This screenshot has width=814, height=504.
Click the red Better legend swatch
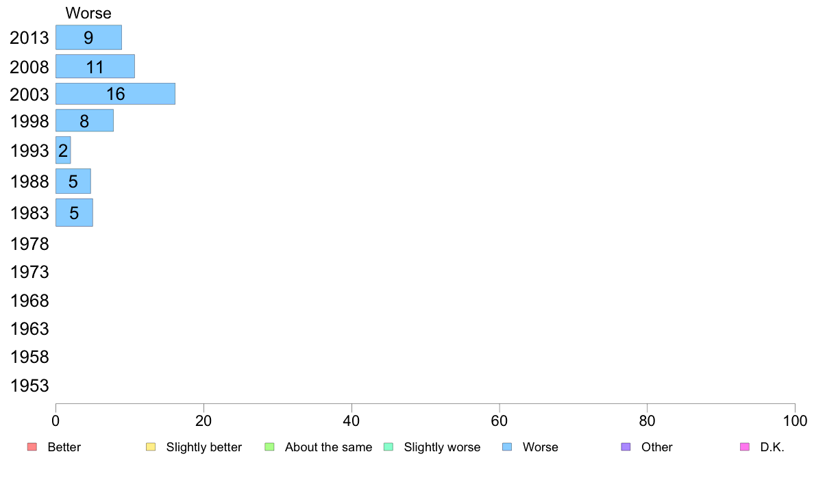tap(32, 447)
